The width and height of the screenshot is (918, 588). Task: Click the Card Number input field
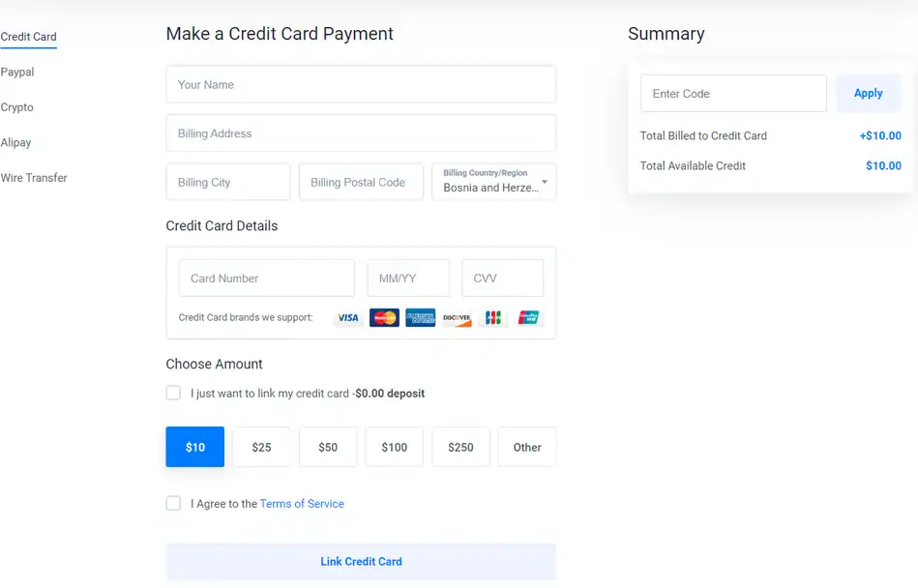(266, 278)
